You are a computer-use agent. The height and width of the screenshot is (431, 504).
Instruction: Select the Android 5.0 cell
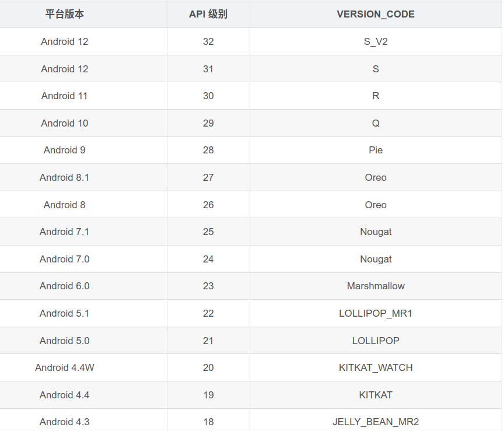point(65,341)
